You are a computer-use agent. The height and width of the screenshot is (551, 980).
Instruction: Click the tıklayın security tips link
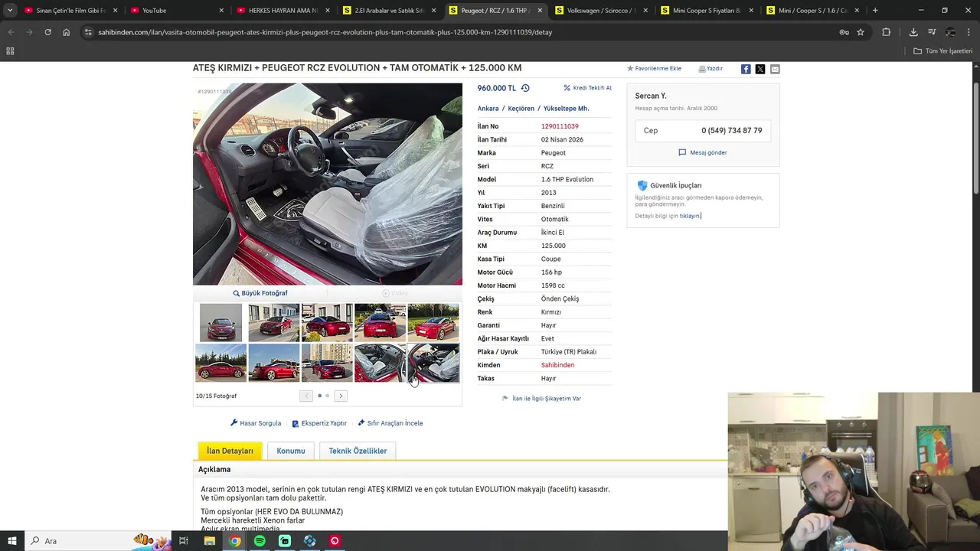690,216
